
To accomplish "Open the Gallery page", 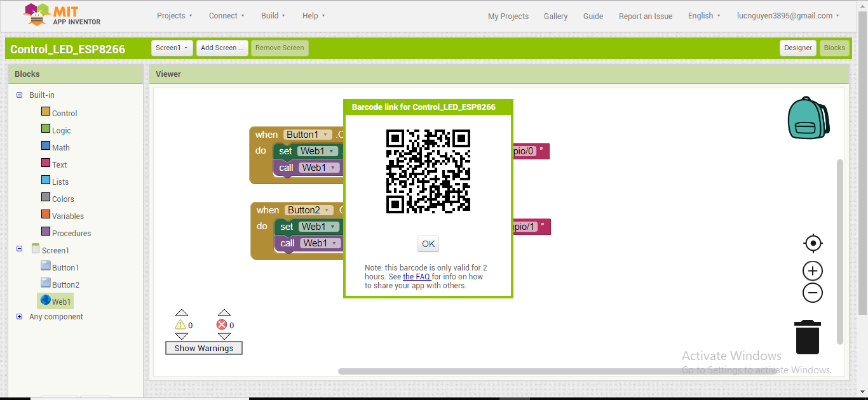I will click(x=555, y=17).
